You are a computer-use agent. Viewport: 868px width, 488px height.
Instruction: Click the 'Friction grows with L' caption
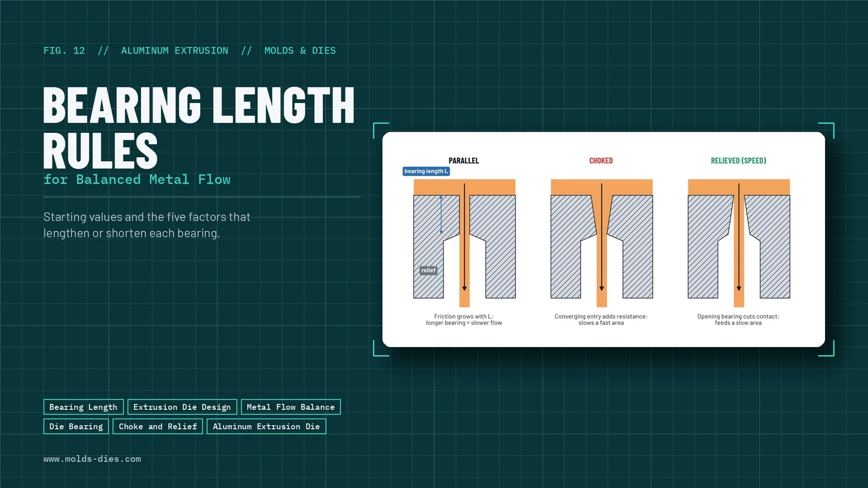click(464, 319)
